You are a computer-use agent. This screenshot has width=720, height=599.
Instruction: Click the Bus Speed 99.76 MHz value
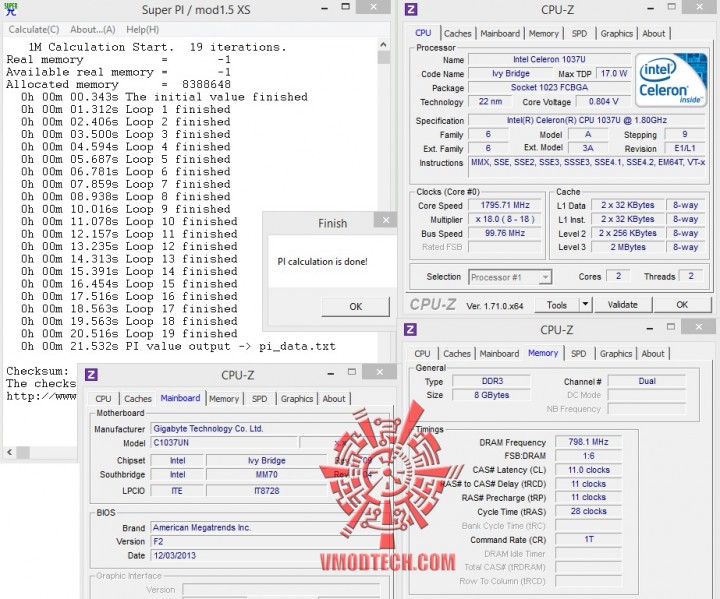(x=505, y=233)
